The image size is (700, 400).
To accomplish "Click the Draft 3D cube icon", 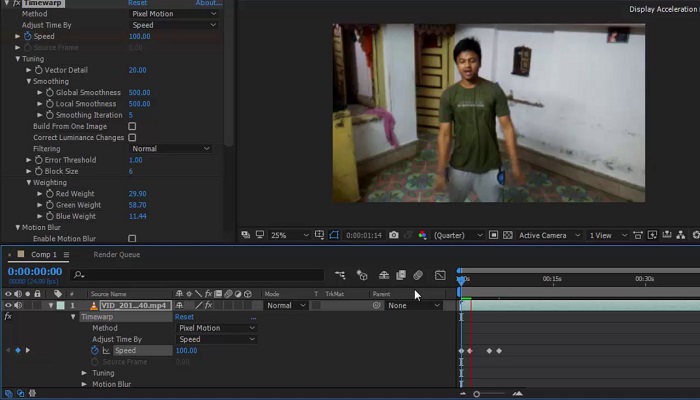I will [x=362, y=275].
